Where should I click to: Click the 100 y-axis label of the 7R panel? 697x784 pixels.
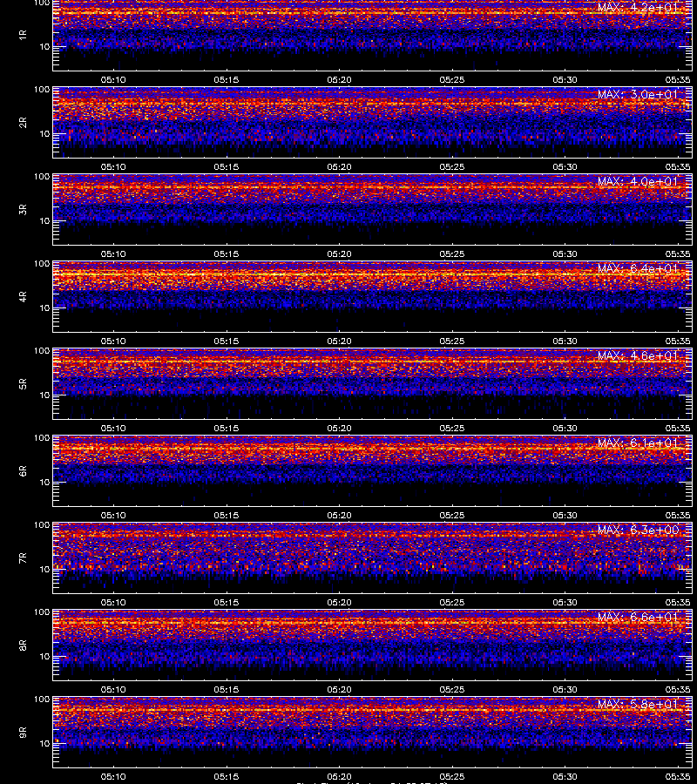pos(42,525)
